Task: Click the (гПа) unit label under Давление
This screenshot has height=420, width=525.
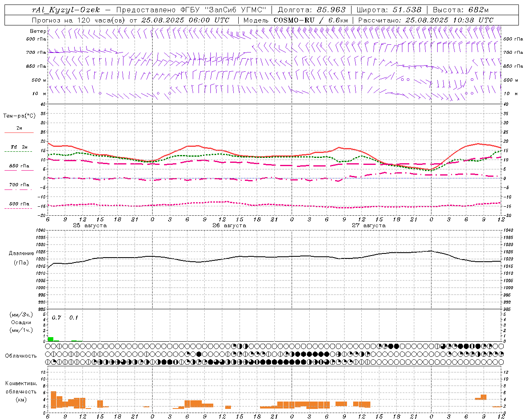Action: (21, 263)
